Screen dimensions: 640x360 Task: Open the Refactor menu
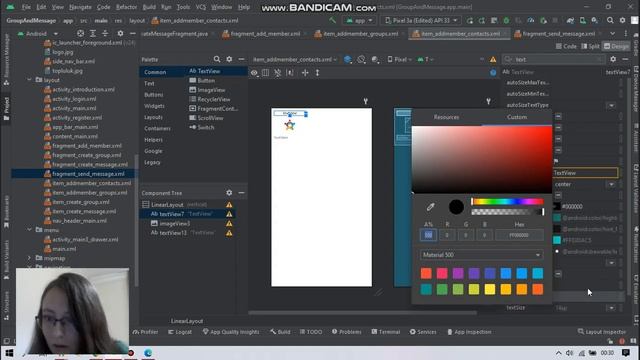(x=126, y=7)
